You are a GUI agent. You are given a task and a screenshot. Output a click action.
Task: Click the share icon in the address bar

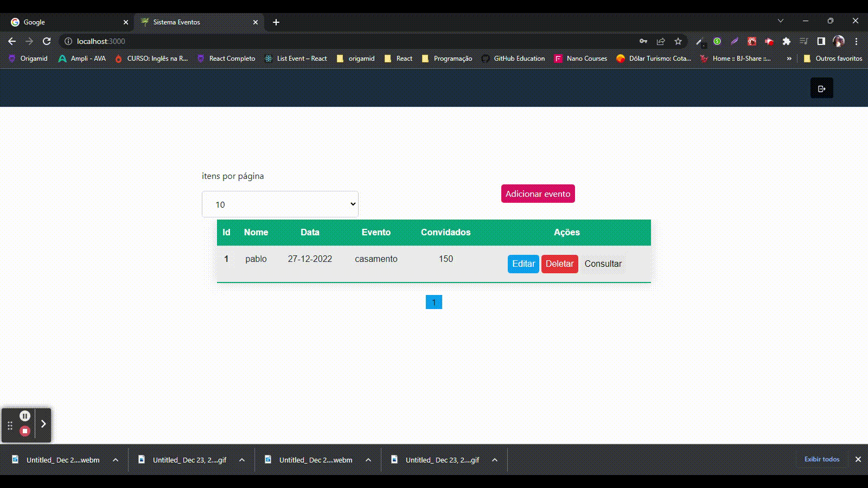660,41
